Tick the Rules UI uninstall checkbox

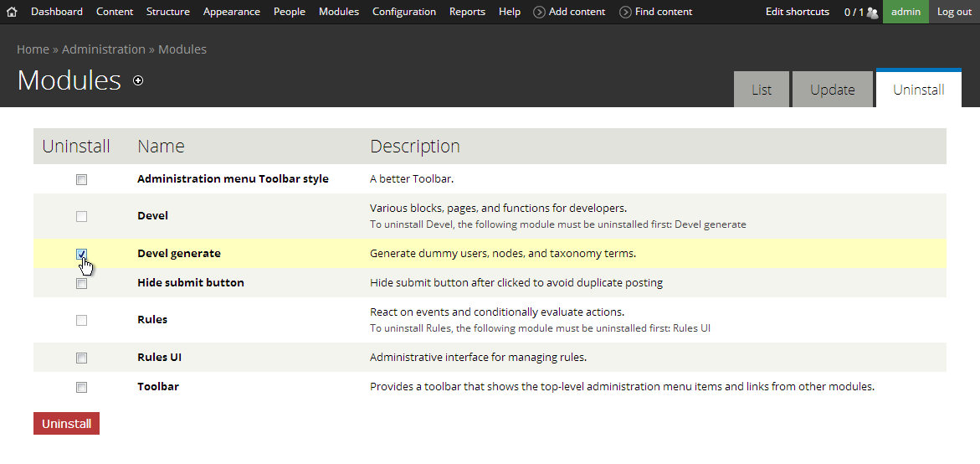(x=81, y=358)
